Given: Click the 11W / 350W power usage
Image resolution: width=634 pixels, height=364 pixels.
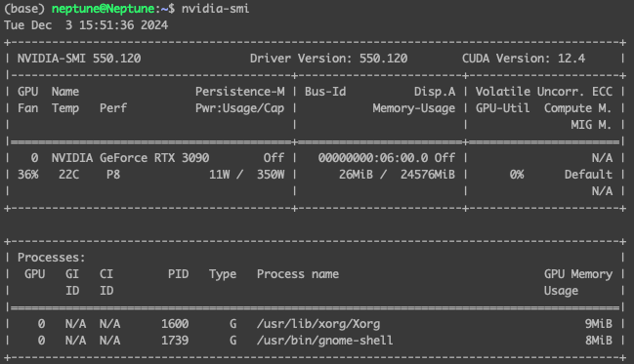Looking at the screenshot, I should 246,175.
